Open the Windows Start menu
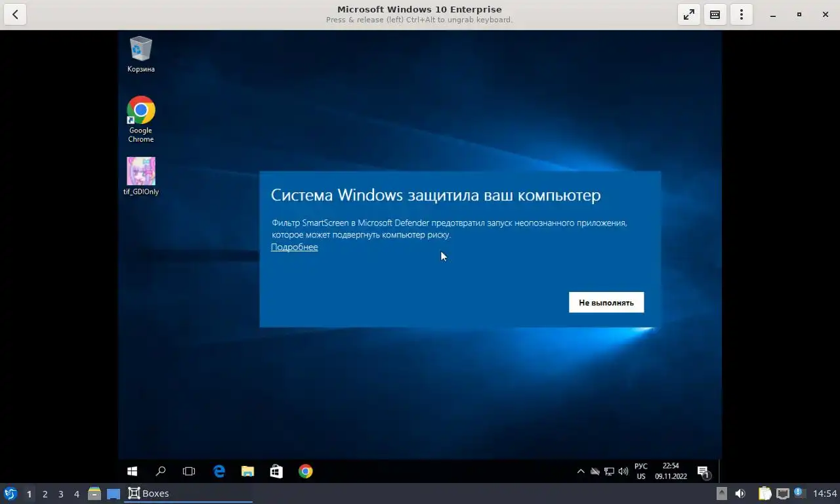Viewport: 840px width, 504px height. (132, 471)
